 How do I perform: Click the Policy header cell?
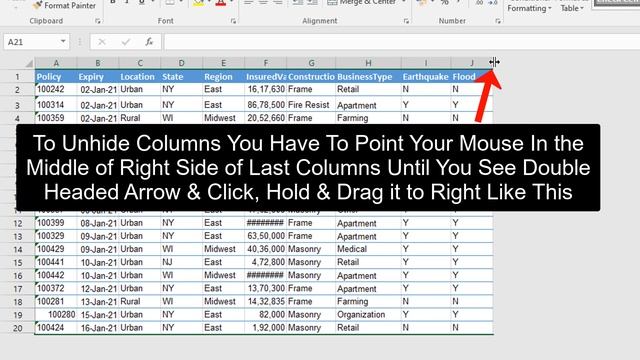pos(56,77)
